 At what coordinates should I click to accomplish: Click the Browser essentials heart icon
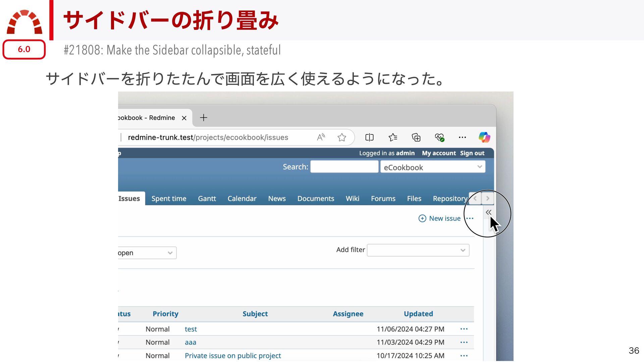point(439,137)
